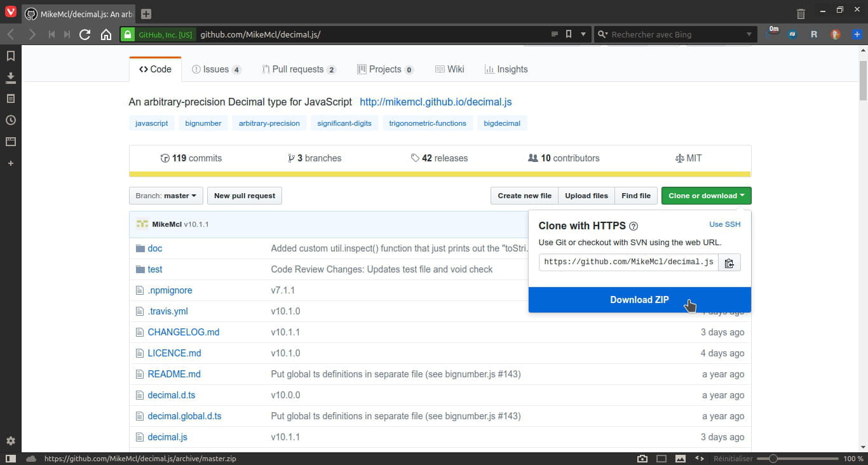Go to the home page

pos(106,34)
